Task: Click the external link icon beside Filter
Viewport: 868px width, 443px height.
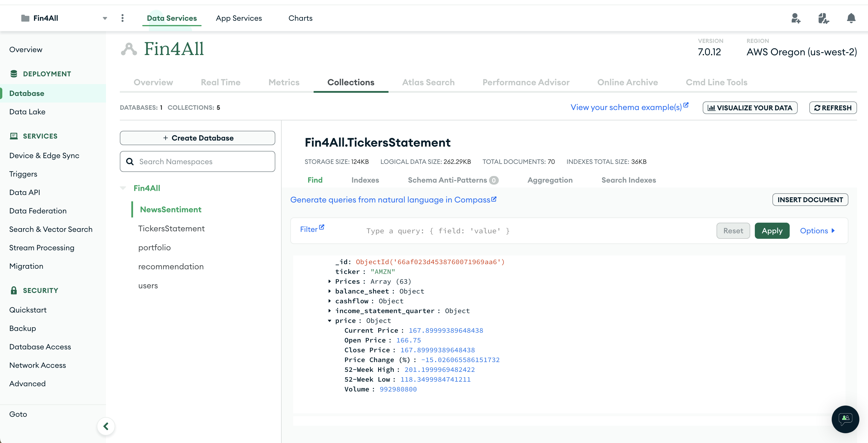Action: click(x=321, y=227)
